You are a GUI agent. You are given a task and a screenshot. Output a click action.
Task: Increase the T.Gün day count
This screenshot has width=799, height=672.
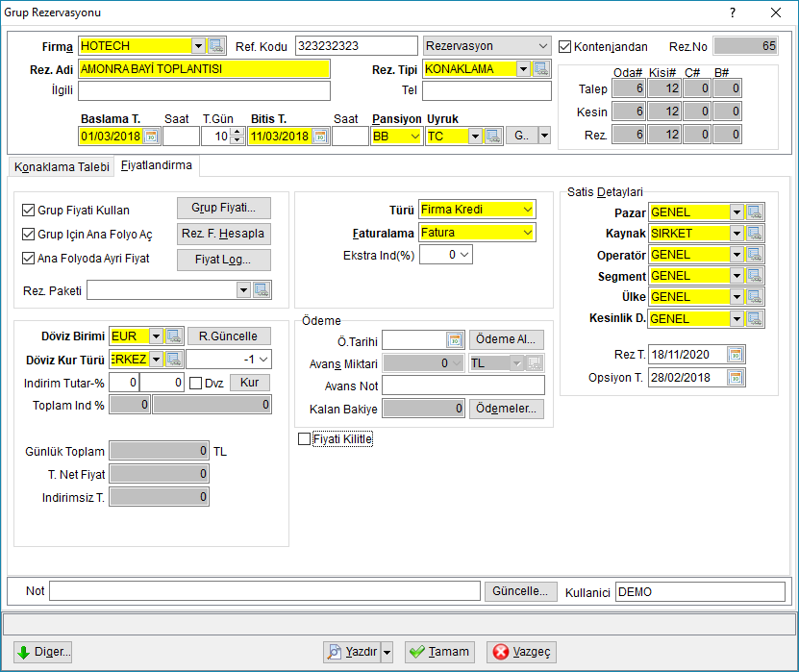[x=237, y=133]
